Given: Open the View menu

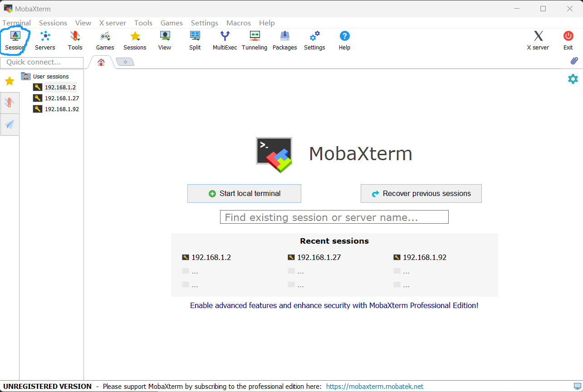Looking at the screenshot, I should (x=83, y=23).
